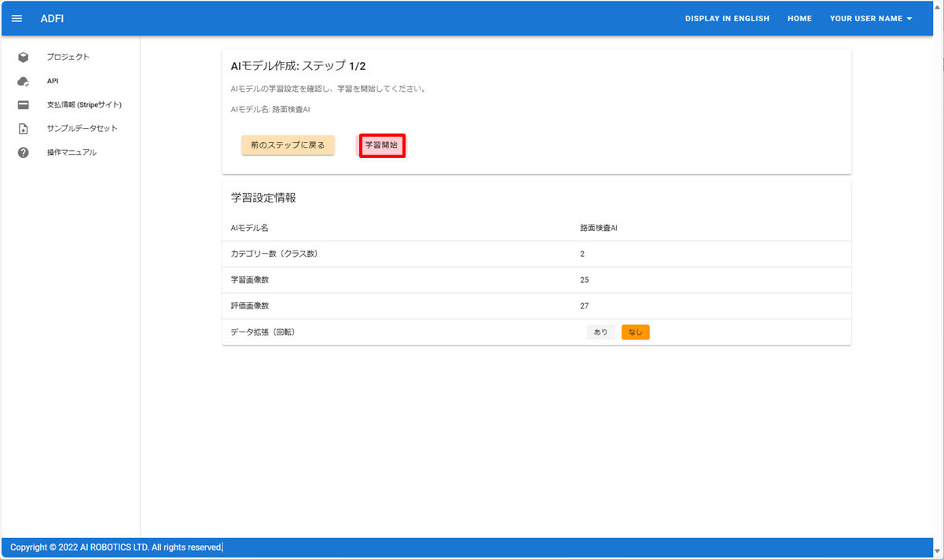This screenshot has width=944, height=560.
Task: Click value 25 for 学習画像数
Action: pyautogui.click(x=585, y=280)
